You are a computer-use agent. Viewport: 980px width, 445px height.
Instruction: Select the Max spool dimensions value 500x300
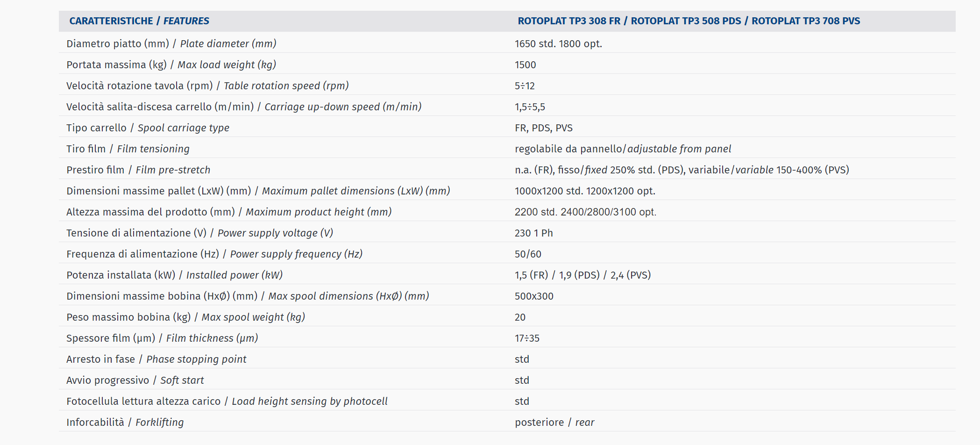534,296
